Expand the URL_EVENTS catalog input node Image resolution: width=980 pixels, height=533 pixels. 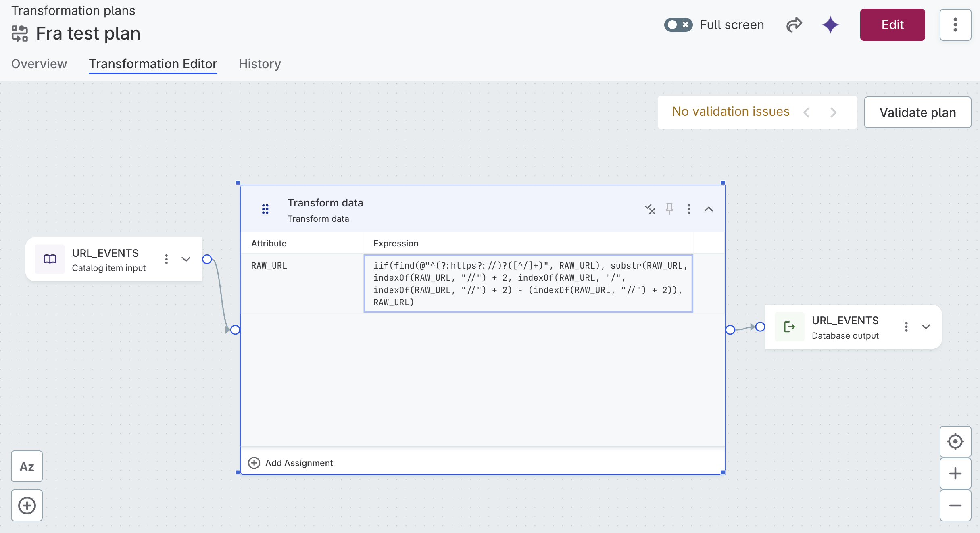(186, 259)
